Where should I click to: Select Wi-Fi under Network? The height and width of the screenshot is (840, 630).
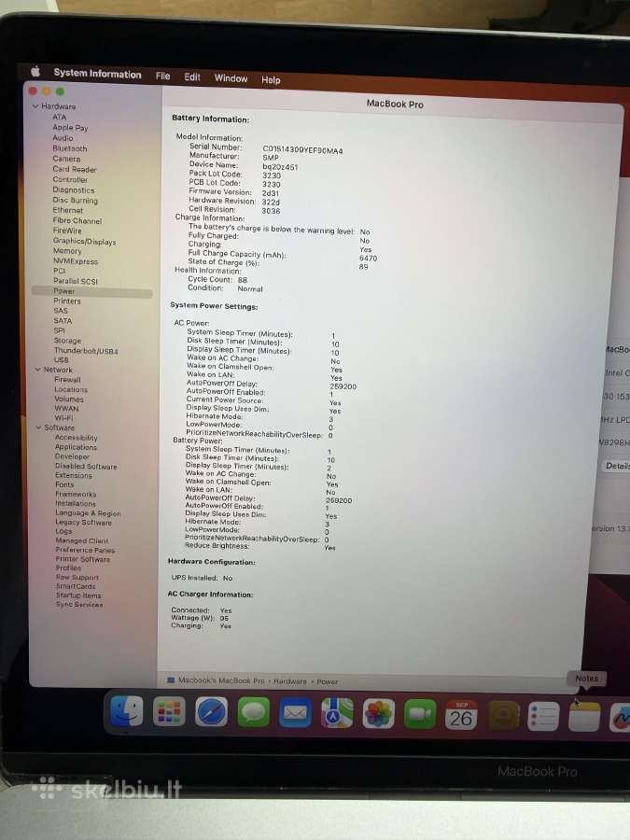point(63,418)
